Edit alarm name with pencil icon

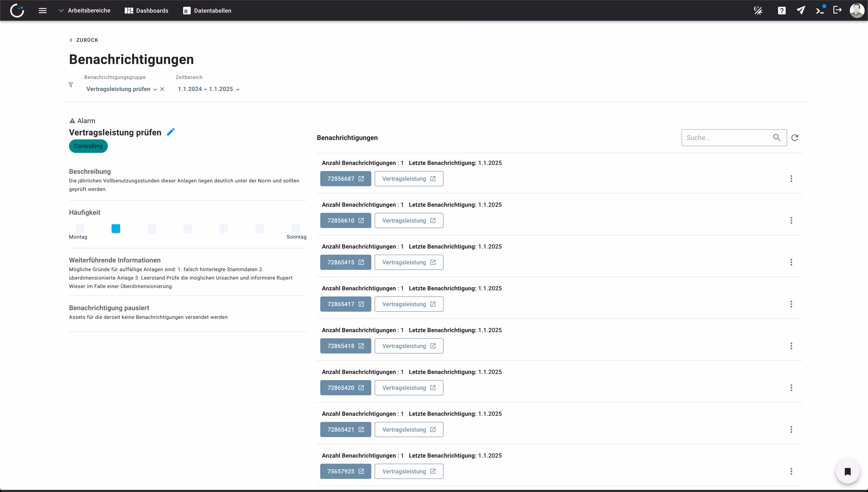[x=171, y=132]
